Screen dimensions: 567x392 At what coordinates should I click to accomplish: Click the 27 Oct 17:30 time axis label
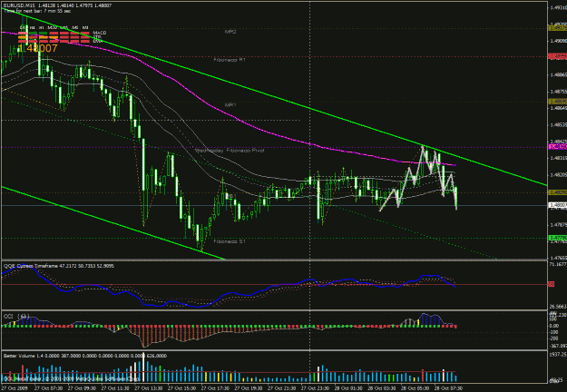pos(214,388)
